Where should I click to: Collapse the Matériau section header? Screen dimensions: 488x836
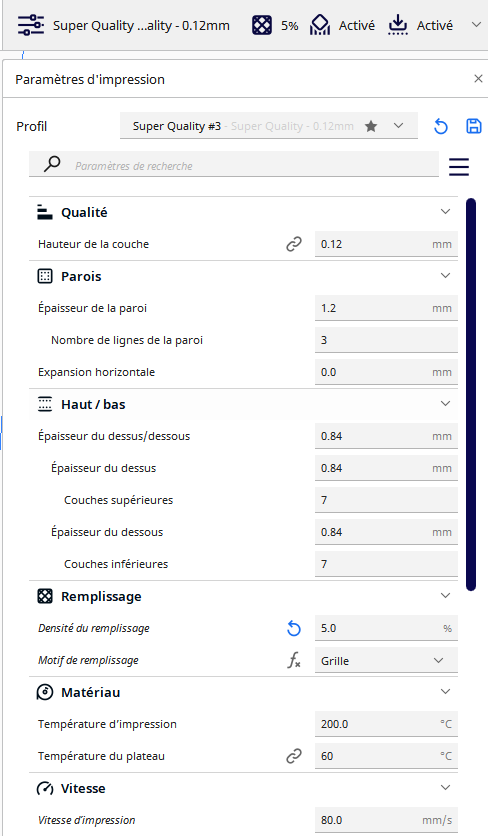pyautogui.click(x=243, y=692)
